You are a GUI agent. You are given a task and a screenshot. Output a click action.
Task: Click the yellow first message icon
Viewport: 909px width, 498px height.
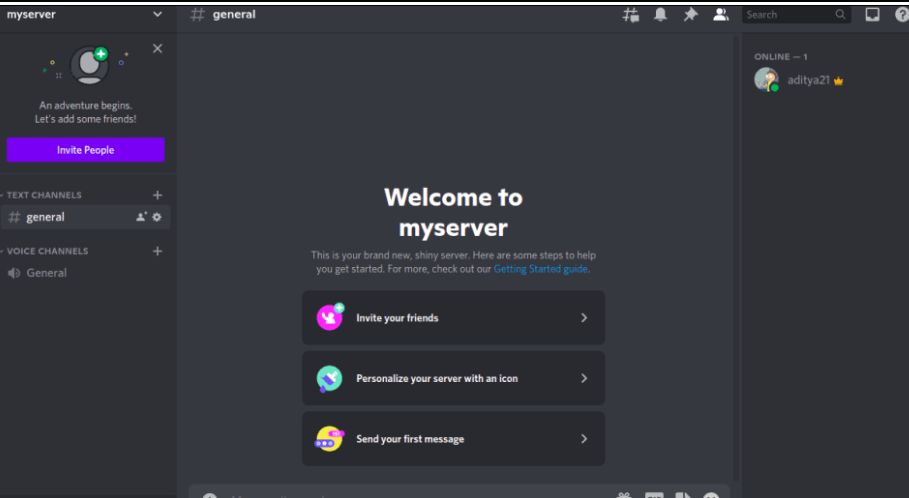coord(329,439)
